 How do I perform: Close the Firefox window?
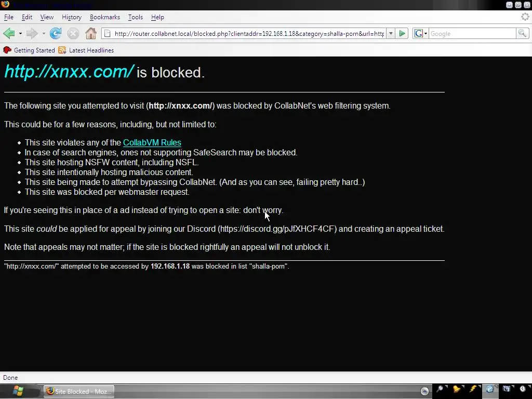click(527, 5)
